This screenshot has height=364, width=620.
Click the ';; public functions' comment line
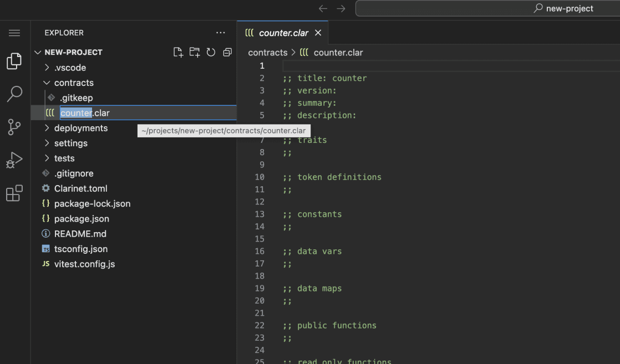click(x=330, y=326)
